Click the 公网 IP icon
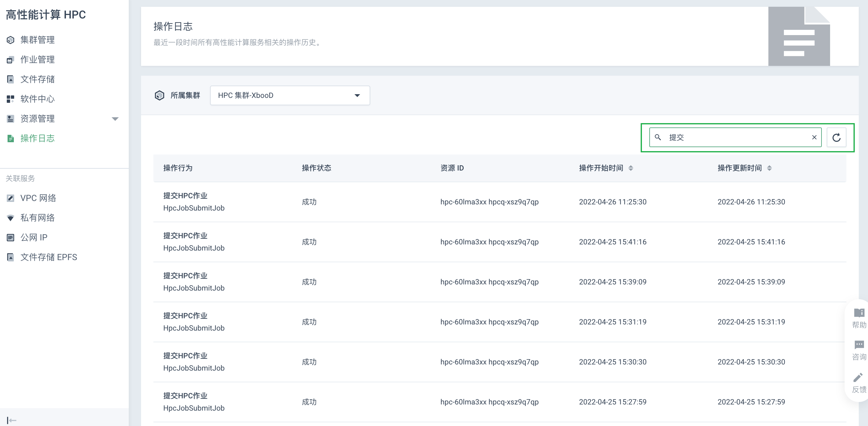The height and width of the screenshot is (426, 868). (10, 237)
